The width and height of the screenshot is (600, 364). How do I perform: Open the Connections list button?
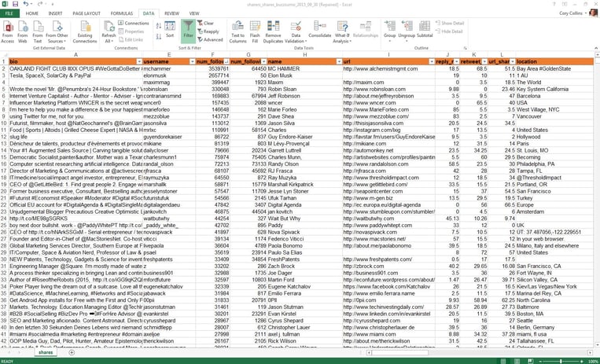pos(134,24)
